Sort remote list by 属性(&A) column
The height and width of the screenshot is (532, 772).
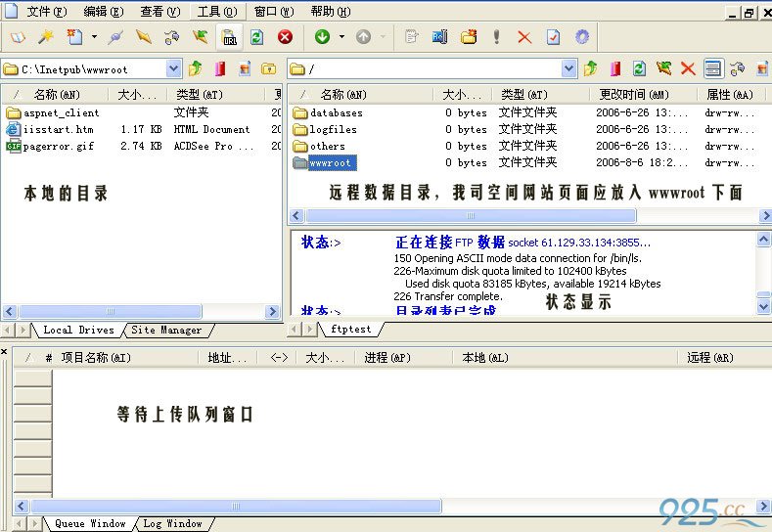coord(732,94)
